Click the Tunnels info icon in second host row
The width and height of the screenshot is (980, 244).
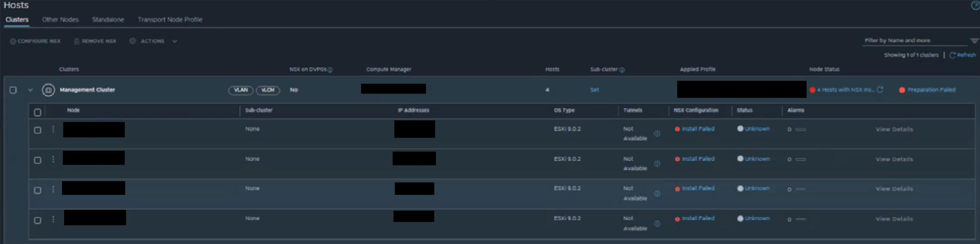pos(657,164)
